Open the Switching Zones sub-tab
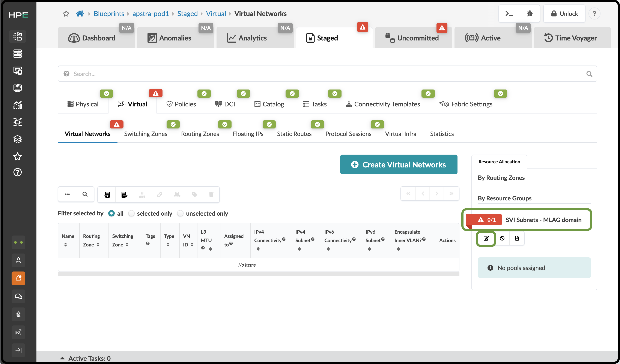Screen dimensions: 620x364 tap(146, 134)
